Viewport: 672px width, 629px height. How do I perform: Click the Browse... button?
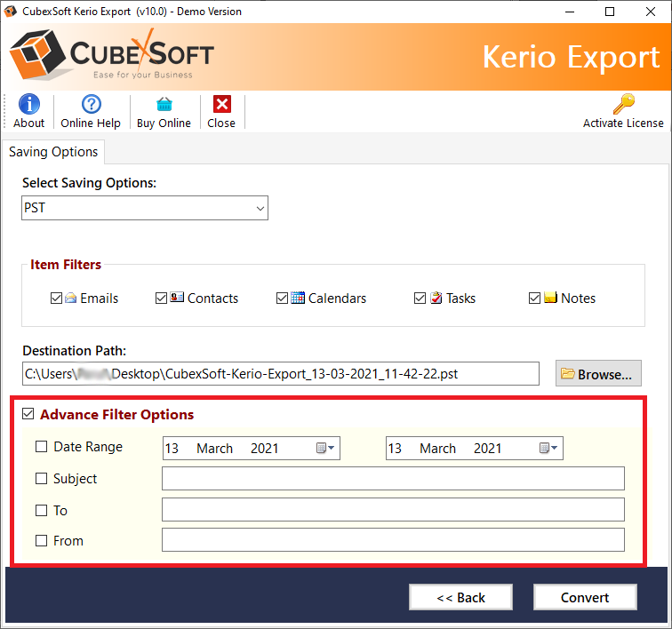599,374
